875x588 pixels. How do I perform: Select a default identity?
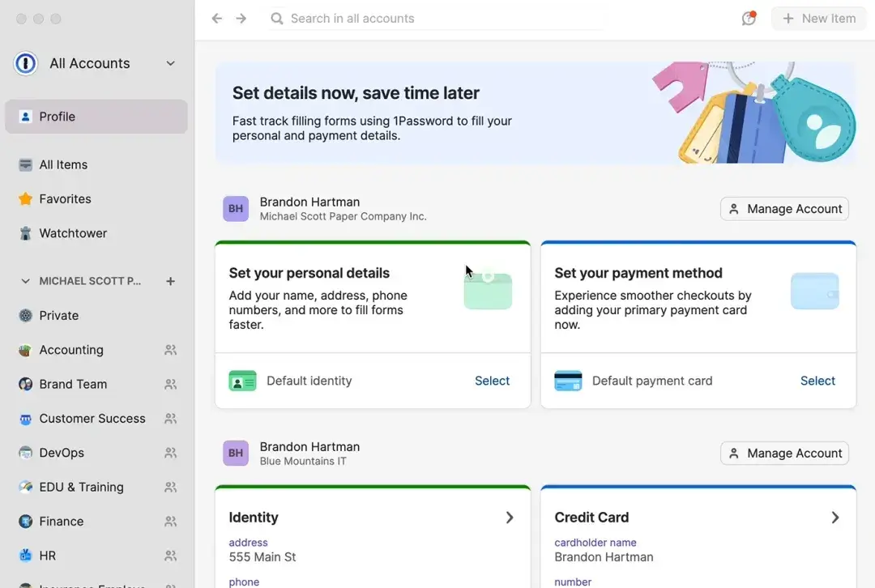(x=493, y=381)
